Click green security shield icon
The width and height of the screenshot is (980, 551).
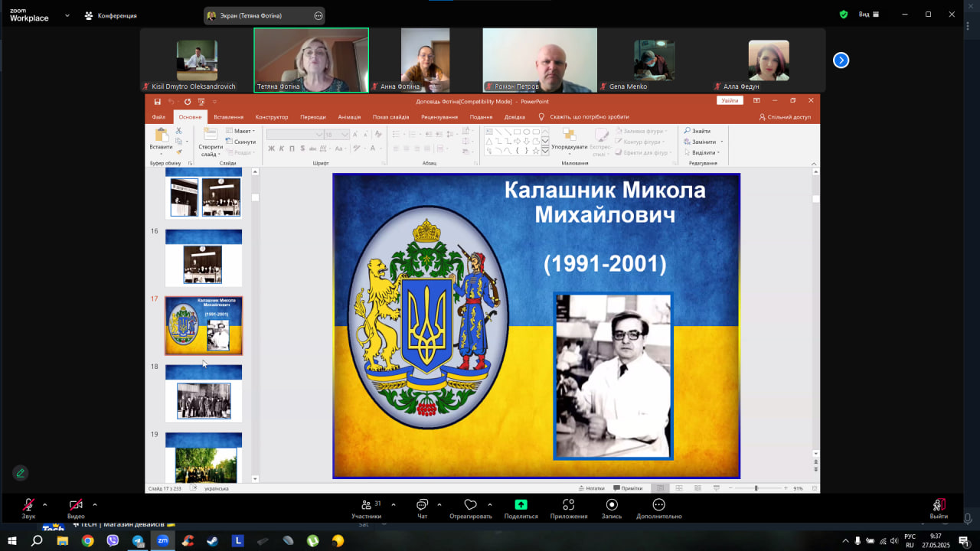[844, 15]
